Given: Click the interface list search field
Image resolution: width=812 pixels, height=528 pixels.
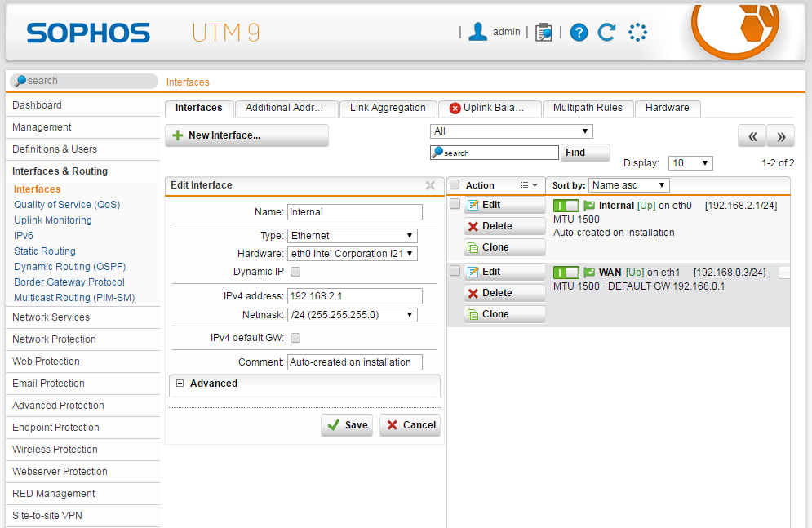Looking at the screenshot, I should click(x=495, y=153).
